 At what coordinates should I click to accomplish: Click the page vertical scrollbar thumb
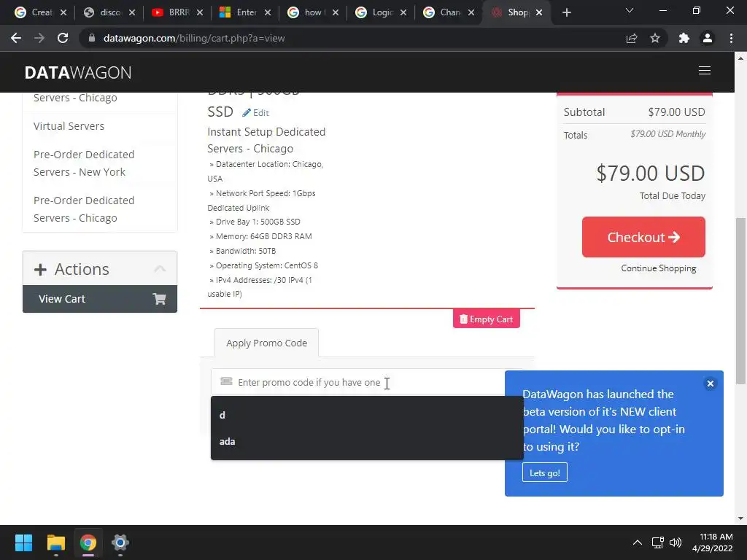(740, 300)
